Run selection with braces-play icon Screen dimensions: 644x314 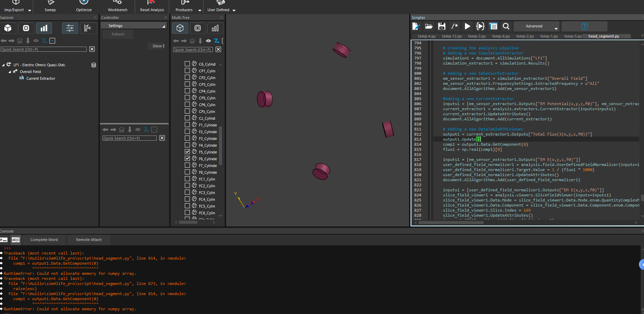[x=480, y=26]
